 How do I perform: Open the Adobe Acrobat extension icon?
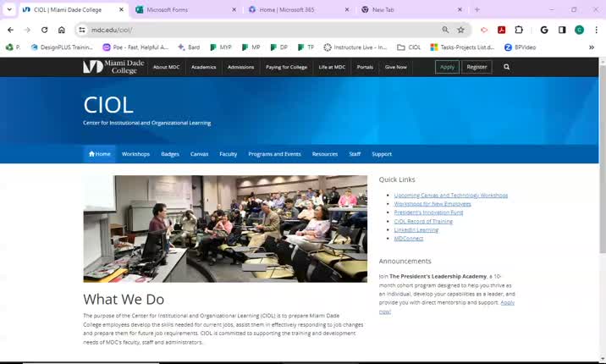click(502, 30)
